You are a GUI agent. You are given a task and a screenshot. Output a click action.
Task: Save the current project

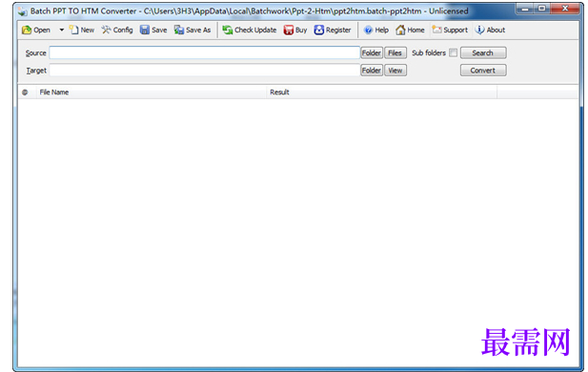(x=153, y=30)
